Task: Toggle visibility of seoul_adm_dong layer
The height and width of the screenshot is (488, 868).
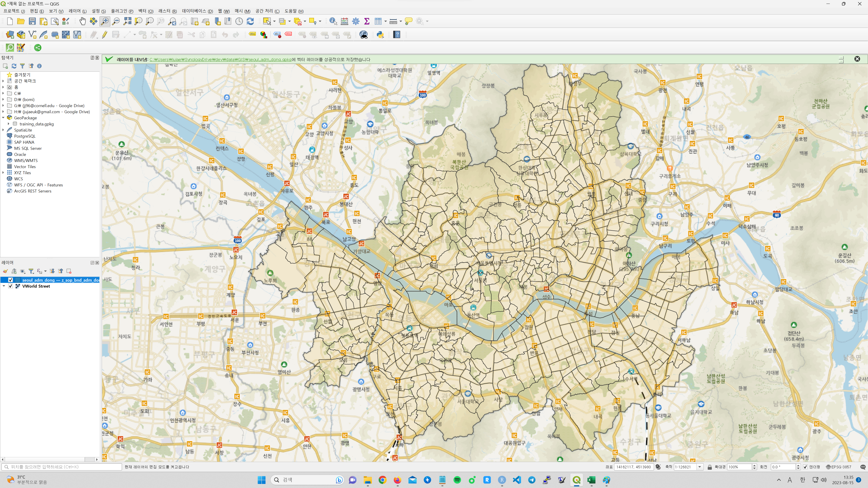Action: [10, 280]
